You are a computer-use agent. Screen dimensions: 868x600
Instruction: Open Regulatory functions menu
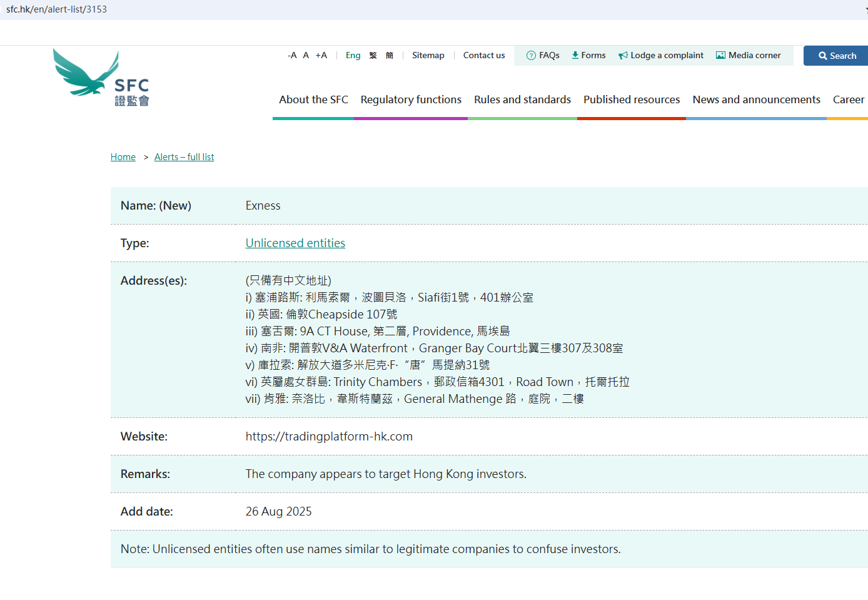(x=411, y=100)
